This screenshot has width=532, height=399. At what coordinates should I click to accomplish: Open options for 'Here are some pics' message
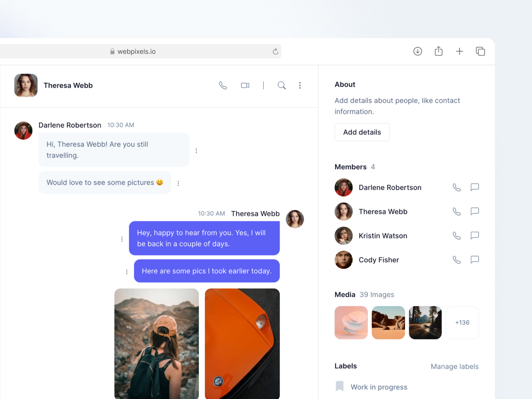pyautogui.click(x=127, y=272)
